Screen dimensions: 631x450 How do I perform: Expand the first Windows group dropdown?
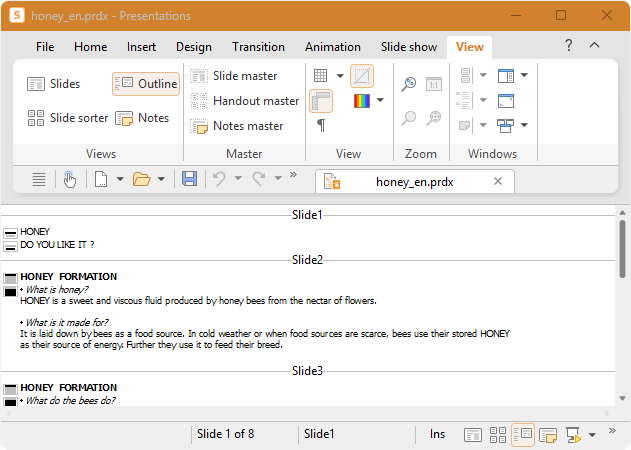483,75
